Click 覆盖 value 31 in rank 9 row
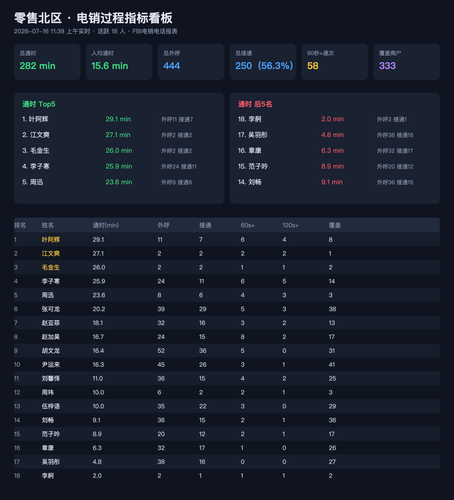Image resolution: width=454 pixels, height=500 pixels. 332,351
